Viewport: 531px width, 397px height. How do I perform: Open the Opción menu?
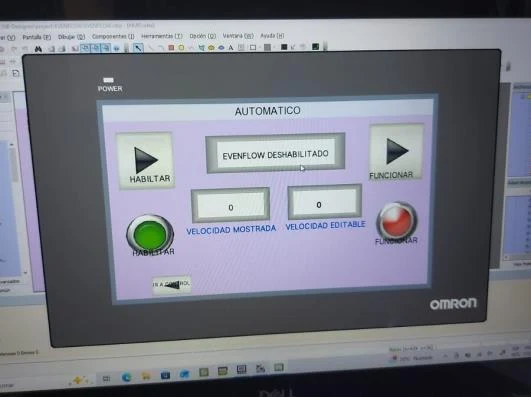[x=203, y=36]
